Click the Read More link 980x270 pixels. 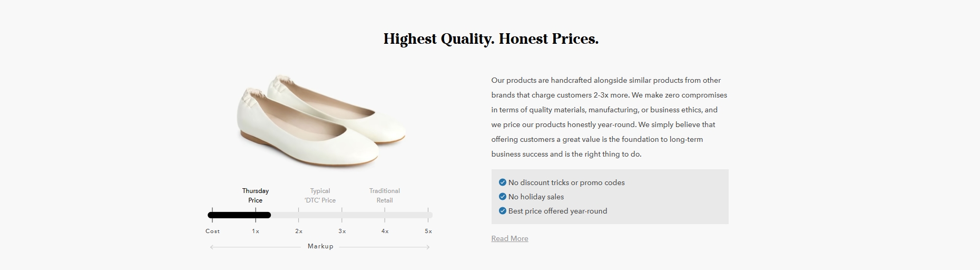(x=509, y=238)
